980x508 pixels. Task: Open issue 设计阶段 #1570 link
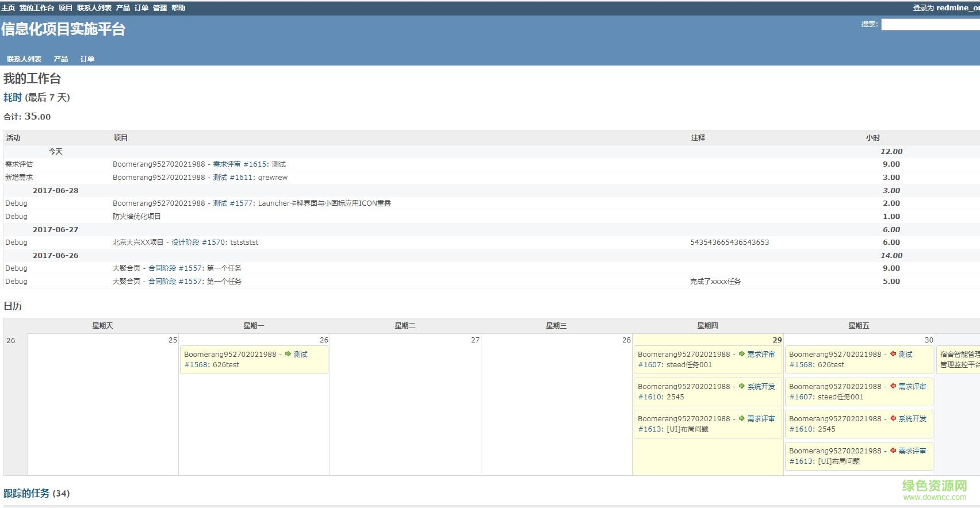point(198,243)
